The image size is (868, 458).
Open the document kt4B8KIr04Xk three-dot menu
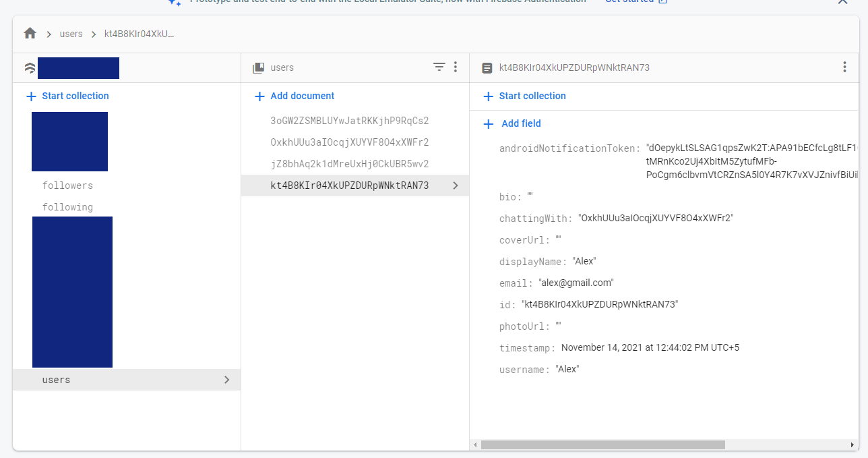click(x=844, y=67)
